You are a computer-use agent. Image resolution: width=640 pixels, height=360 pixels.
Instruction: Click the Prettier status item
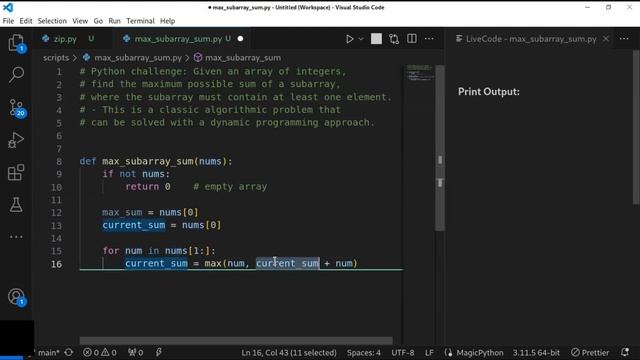[x=590, y=352]
